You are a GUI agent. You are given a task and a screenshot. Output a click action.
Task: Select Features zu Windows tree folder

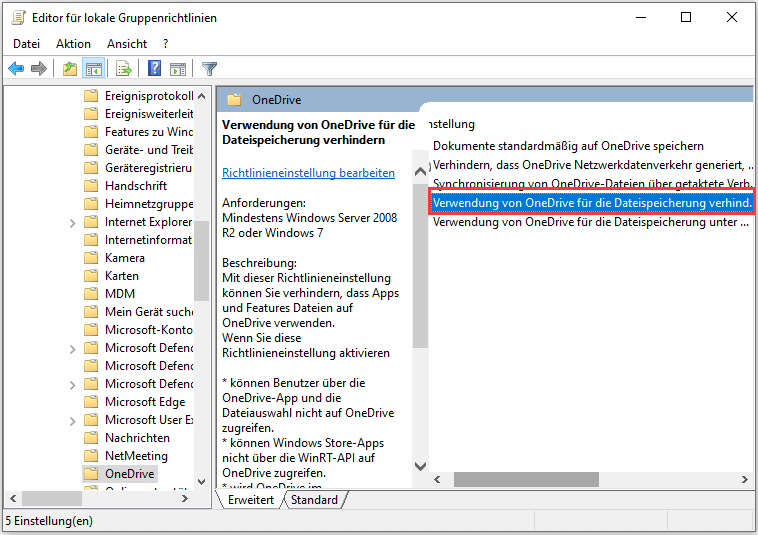[x=139, y=131]
